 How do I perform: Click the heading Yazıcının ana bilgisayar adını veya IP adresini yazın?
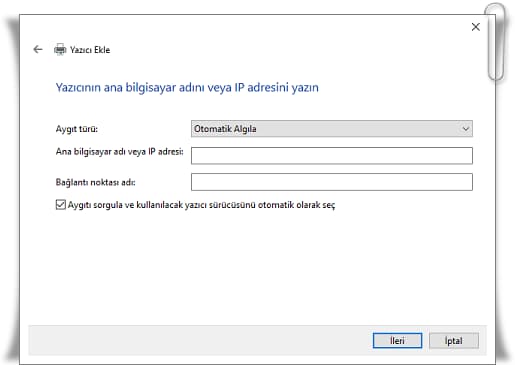click(x=187, y=88)
